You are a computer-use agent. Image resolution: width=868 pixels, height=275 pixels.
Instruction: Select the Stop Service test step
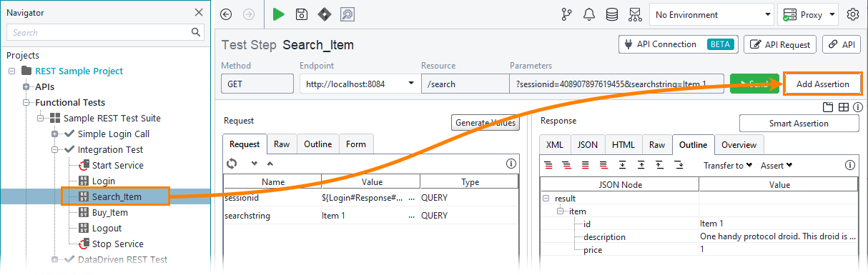(117, 244)
